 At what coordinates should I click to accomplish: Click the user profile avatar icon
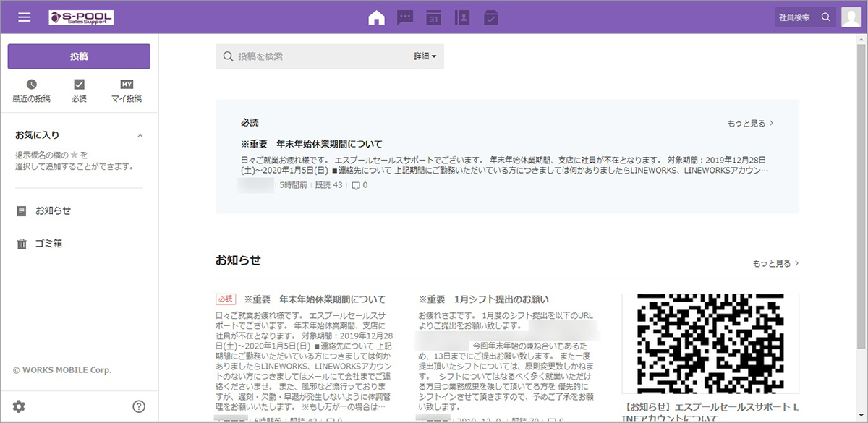pyautogui.click(x=851, y=17)
